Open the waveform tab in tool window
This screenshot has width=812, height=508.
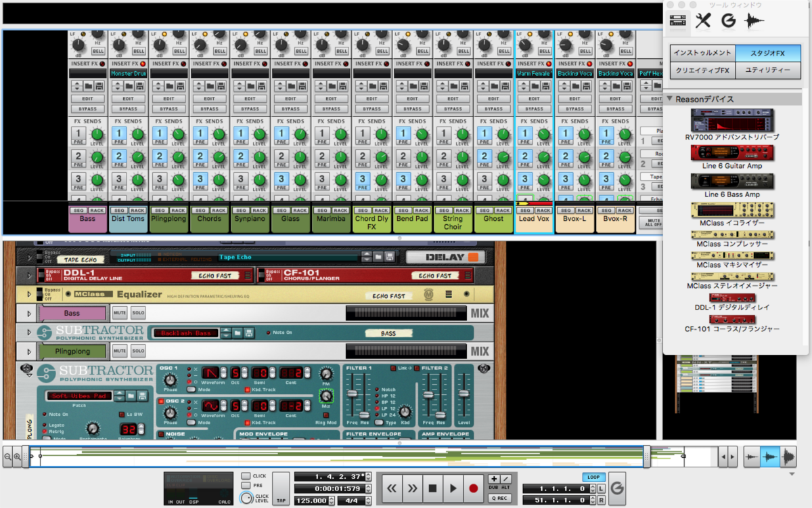tap(754, 21)
